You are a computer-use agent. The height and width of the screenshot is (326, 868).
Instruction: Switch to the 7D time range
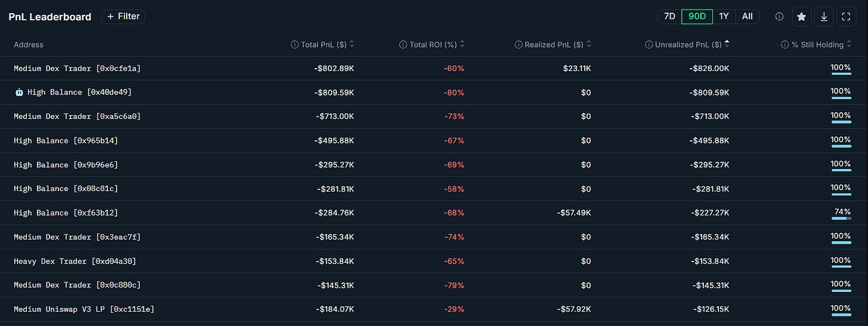(669, 17)
